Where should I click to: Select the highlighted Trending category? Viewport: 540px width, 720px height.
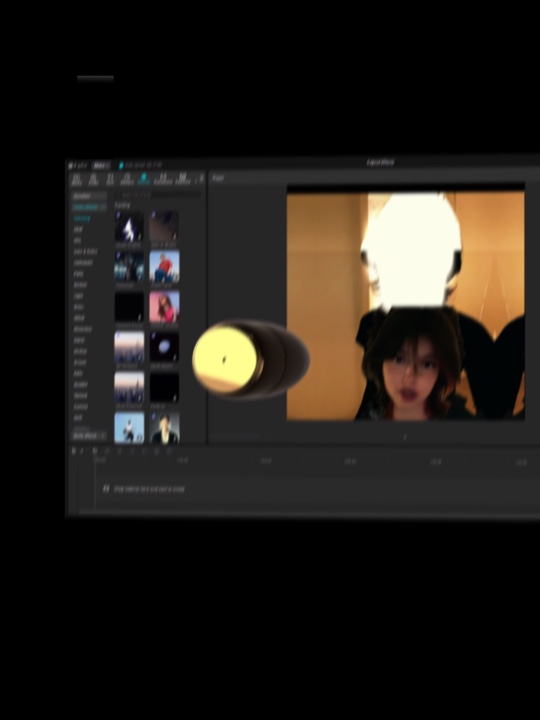point(82,219)
